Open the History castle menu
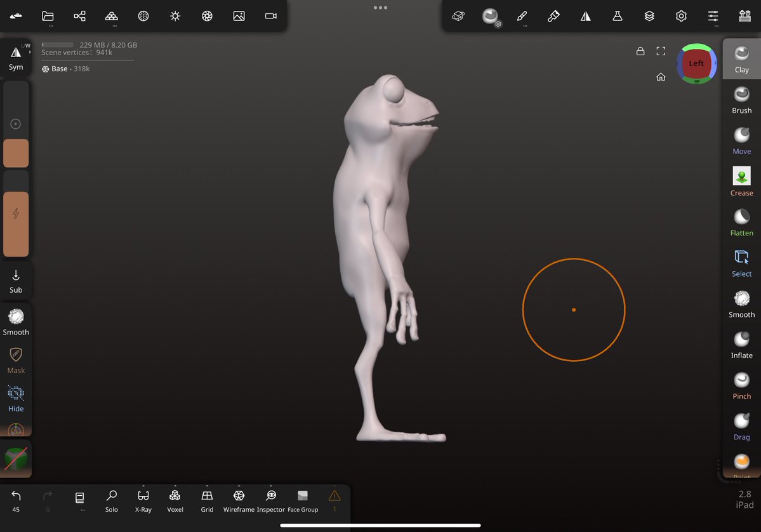761x532 pixels. pos(745,16)
